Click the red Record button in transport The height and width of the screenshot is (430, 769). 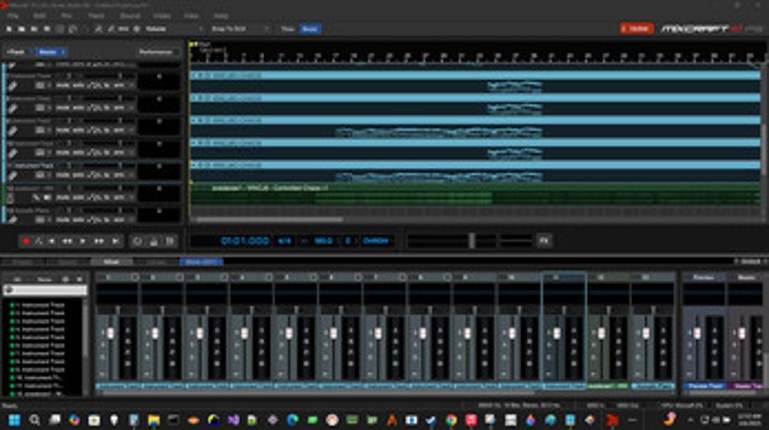point(26,241)
